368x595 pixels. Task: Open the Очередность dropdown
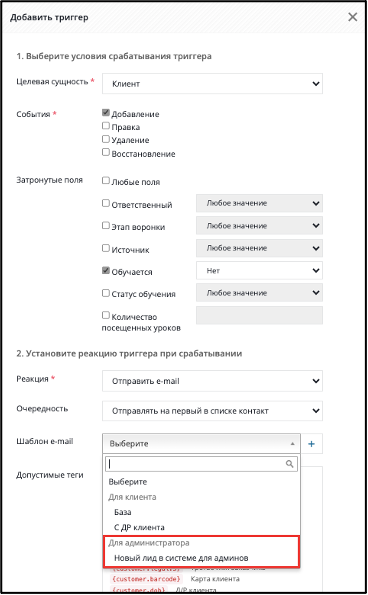212,411
